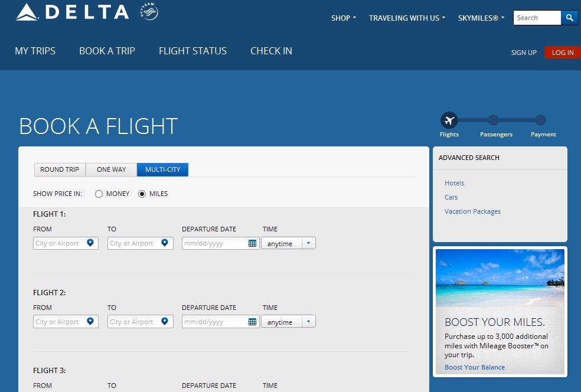Open the Vacation Packages link
581x392 pixels.
[472, 211]
